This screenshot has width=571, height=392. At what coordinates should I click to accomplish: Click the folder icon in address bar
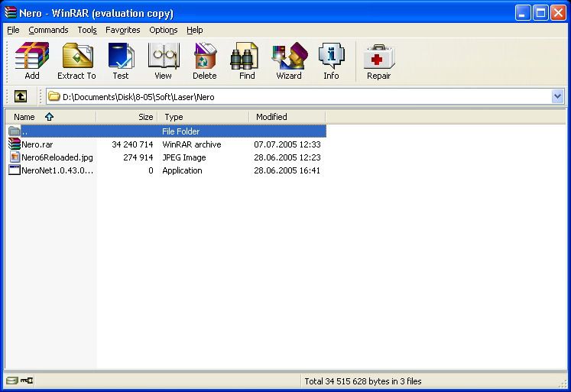tap(54, 96)
